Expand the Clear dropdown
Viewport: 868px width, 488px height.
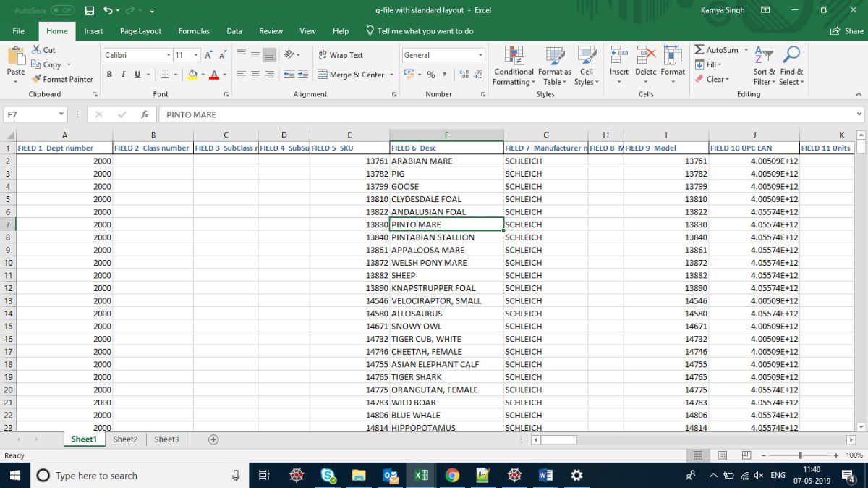727,79
